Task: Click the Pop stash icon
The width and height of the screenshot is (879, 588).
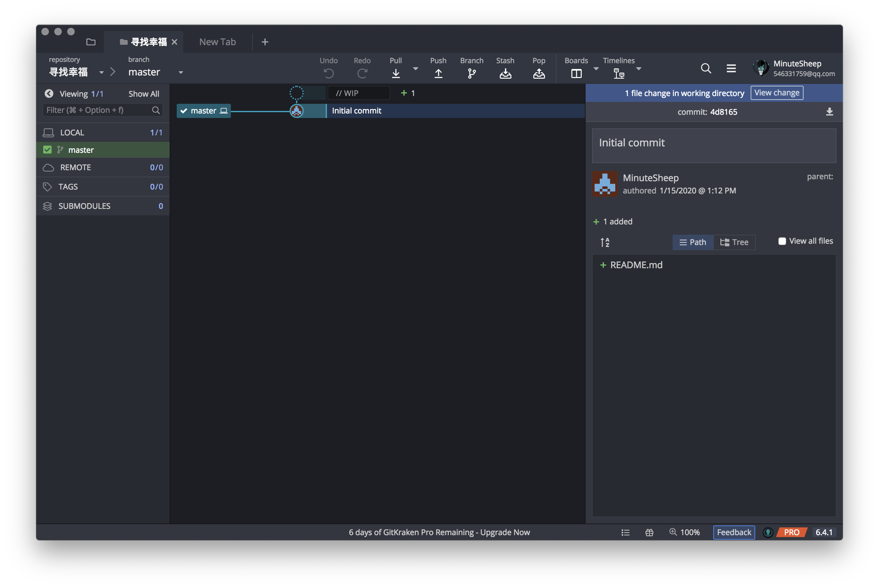Action: 538,73
